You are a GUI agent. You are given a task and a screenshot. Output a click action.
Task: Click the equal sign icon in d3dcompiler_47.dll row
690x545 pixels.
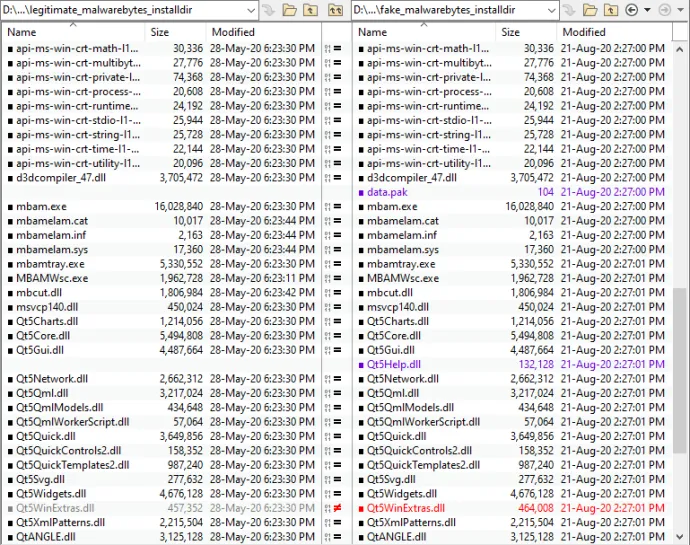[337, 178]
